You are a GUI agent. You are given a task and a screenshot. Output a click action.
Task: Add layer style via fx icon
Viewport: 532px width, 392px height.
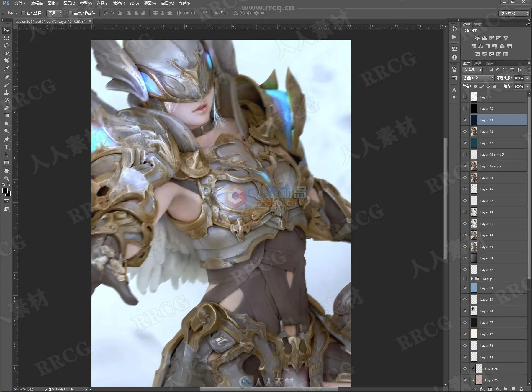pos(482,389)
